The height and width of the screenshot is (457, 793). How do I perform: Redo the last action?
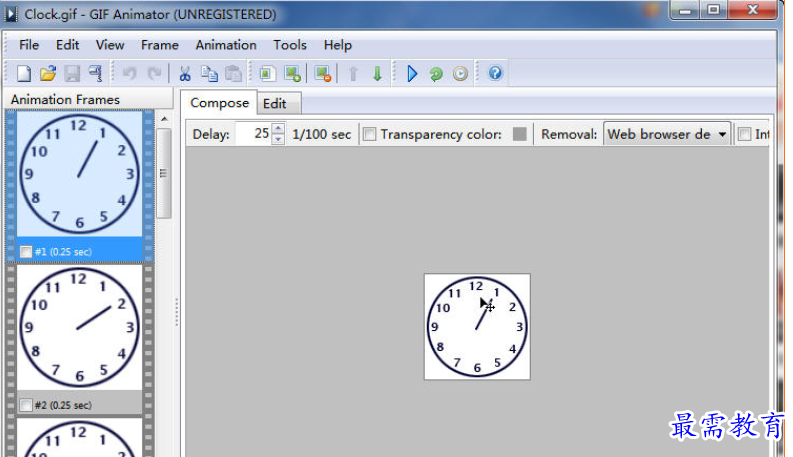pos(154,74)
